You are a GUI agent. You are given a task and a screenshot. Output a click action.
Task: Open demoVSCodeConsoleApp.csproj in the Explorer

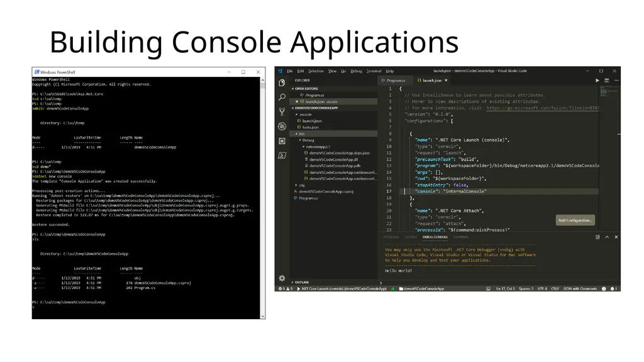326,191
